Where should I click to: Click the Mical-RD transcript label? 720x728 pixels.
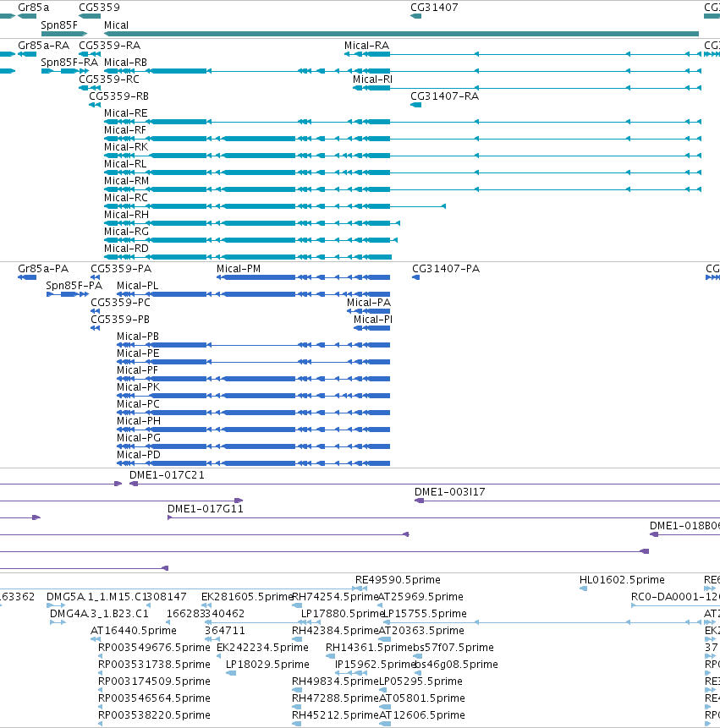pyautogui.click(x=126, y=249)
